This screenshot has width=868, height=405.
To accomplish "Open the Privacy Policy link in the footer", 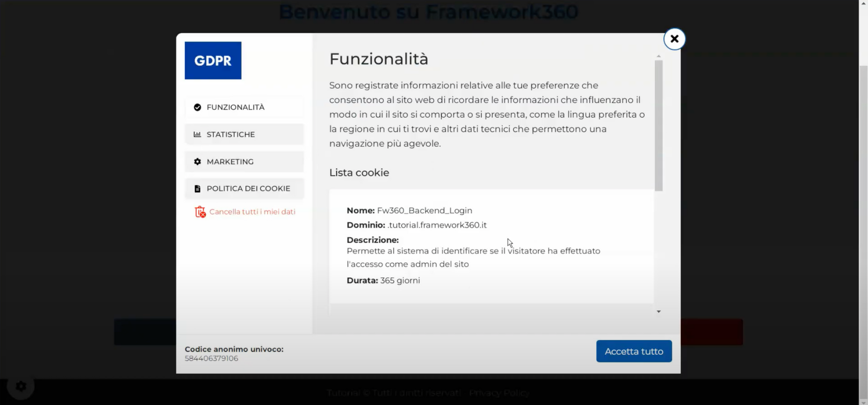I will pos(499,393).
